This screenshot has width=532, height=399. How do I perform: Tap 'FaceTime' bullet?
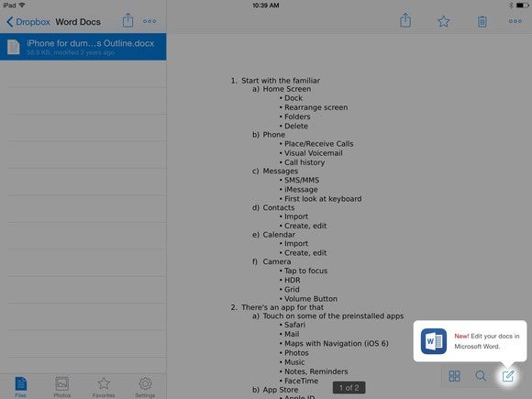[x=301, y=381]
